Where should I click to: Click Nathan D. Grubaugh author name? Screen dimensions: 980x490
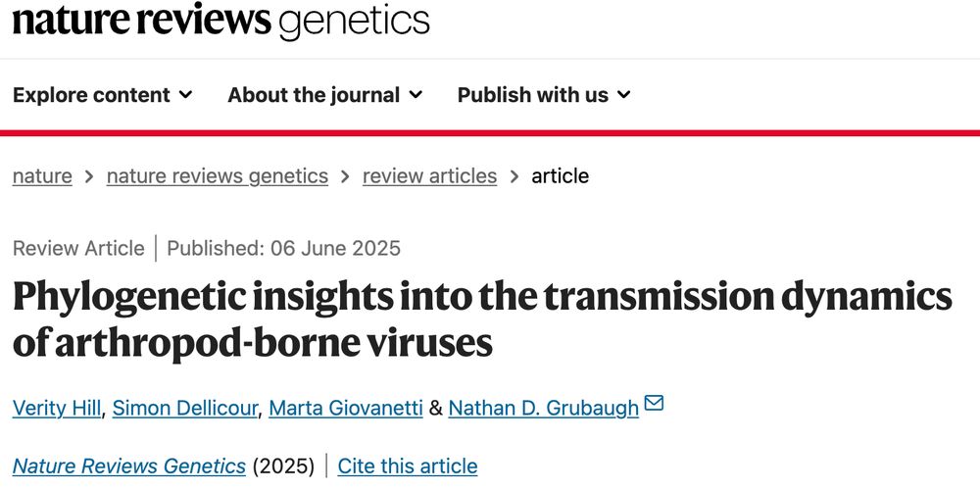pos(544,408)
